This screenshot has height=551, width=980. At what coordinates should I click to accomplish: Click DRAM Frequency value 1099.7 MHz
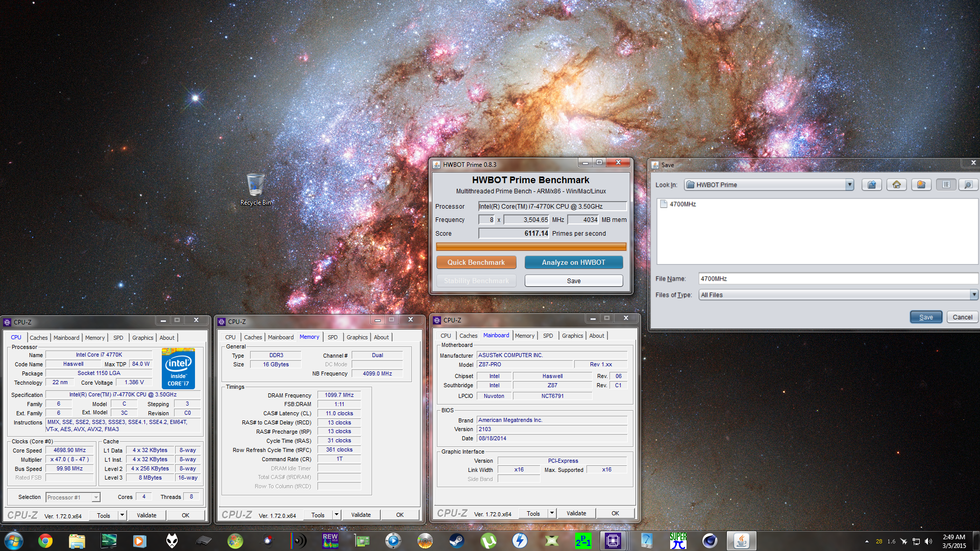click(x=339, y=395)
